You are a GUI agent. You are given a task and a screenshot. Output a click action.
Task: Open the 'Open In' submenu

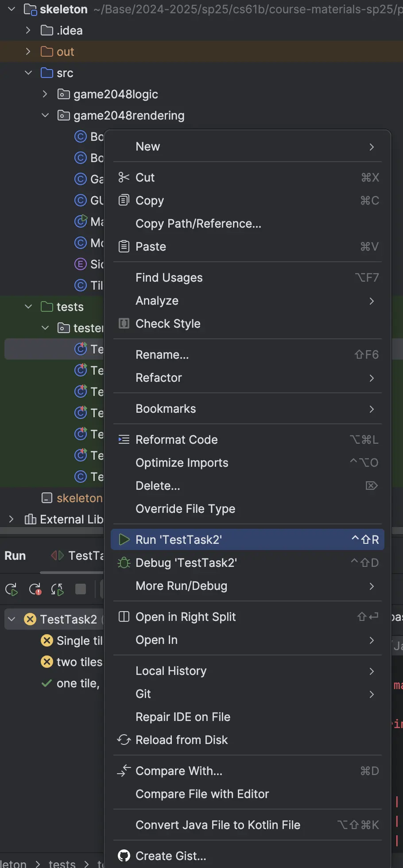[248, 639]
